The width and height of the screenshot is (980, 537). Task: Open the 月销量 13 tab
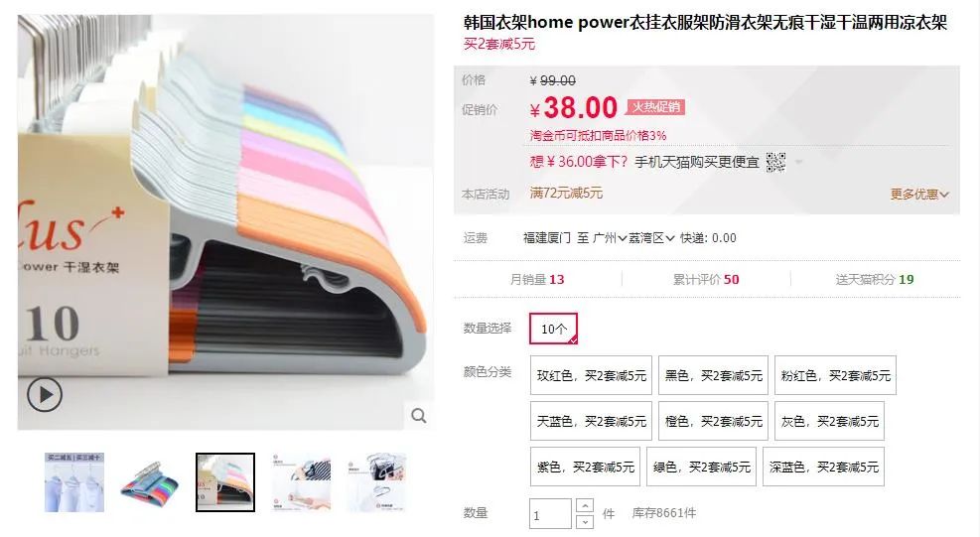point(537,280)
